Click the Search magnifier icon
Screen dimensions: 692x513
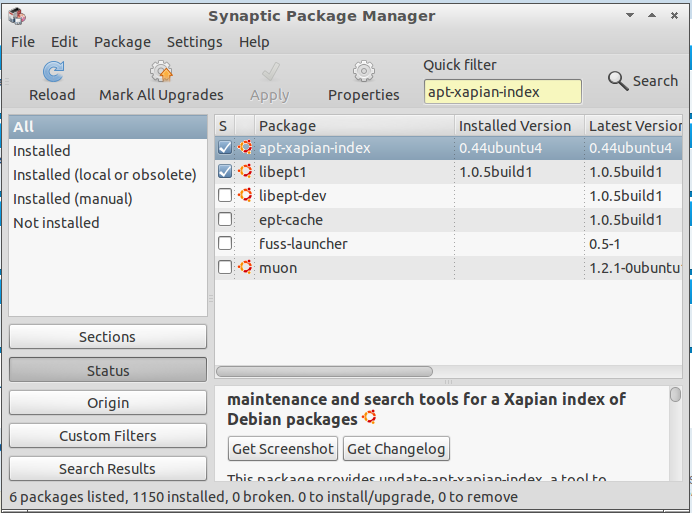tap(617, 81)
